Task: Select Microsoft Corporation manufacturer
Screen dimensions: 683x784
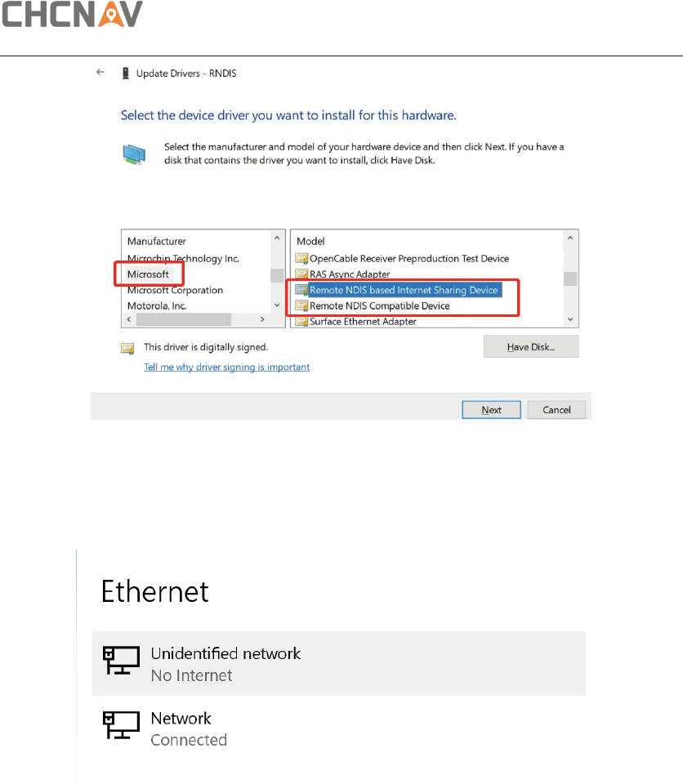Action: [175, 290]
